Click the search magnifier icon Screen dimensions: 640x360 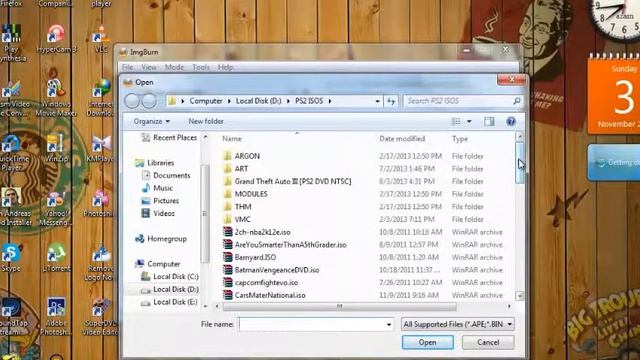pyautogui.click(x=516, y=101)
